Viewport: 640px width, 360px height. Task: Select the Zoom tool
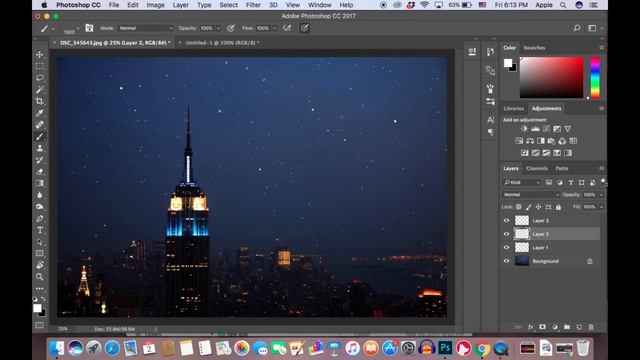point(40,277)
